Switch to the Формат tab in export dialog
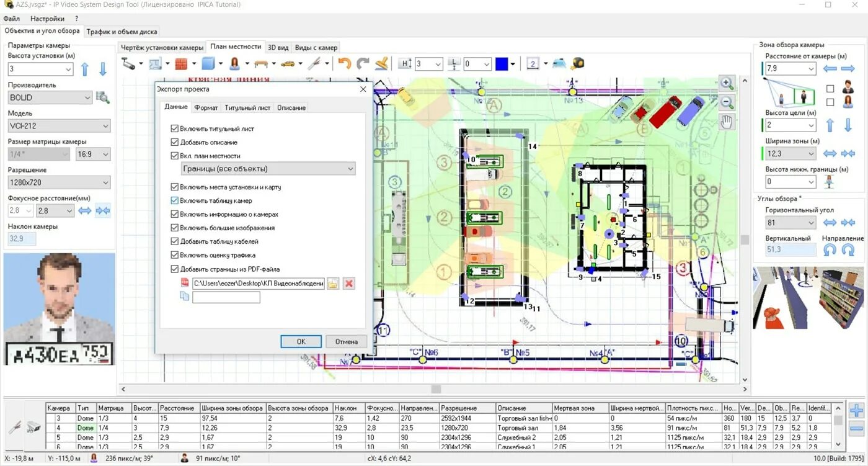Viewport: 868px width, 466px height. click(206, 107)
